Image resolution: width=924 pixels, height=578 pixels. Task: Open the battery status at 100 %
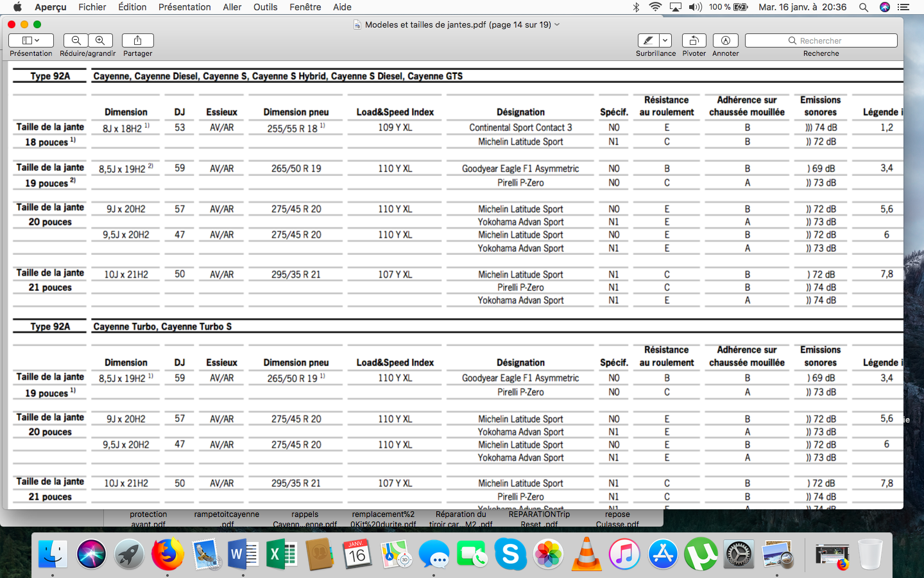click(728, 7)
